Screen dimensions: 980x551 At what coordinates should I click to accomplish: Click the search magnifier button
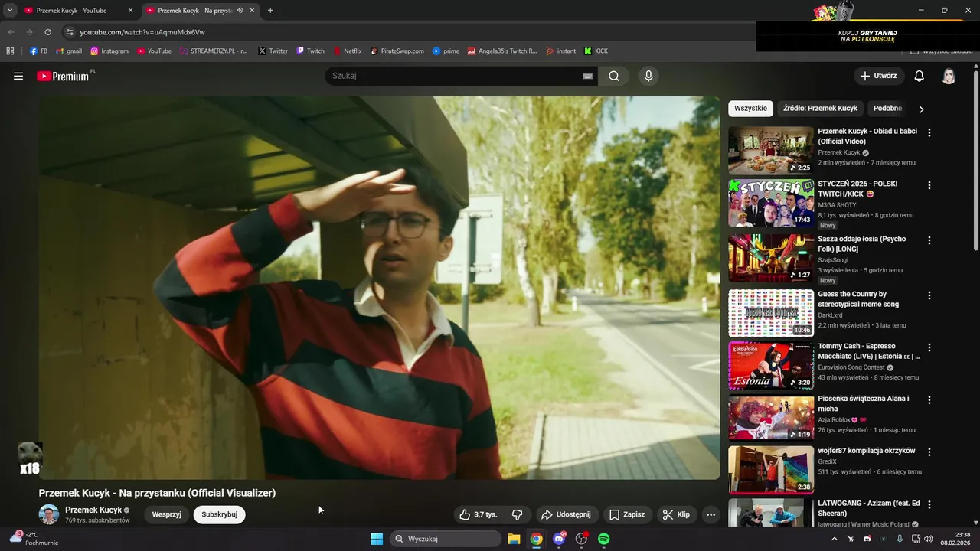614,76
